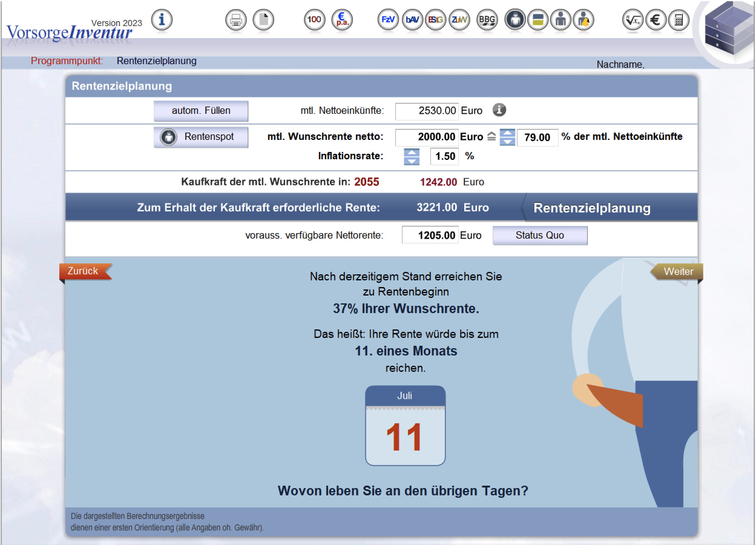This screenshot has height=545, width=756.
Task: Go back using the Zurück tab
Action: [x=83, y=271]
